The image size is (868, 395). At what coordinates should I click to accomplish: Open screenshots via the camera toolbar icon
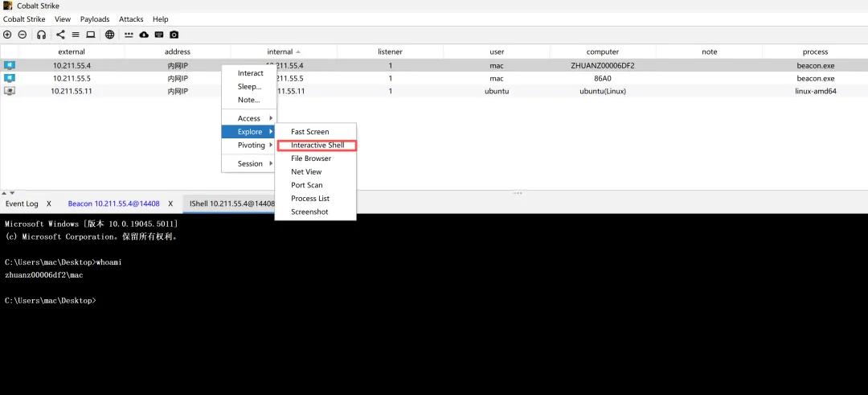(174, 35)
